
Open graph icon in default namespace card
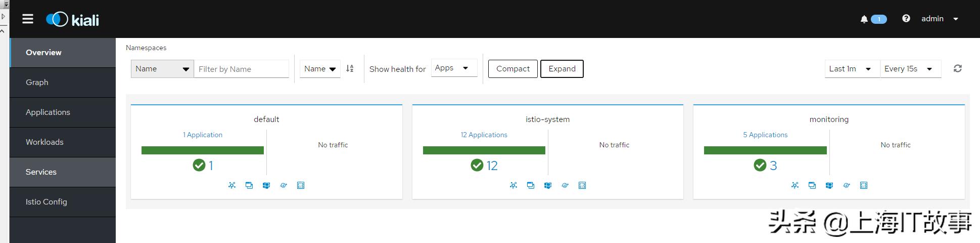tap(232, 185)
